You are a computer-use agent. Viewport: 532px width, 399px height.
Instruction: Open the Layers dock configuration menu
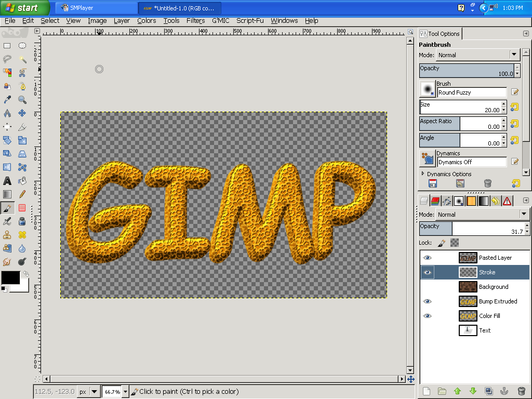coord(526,200)
